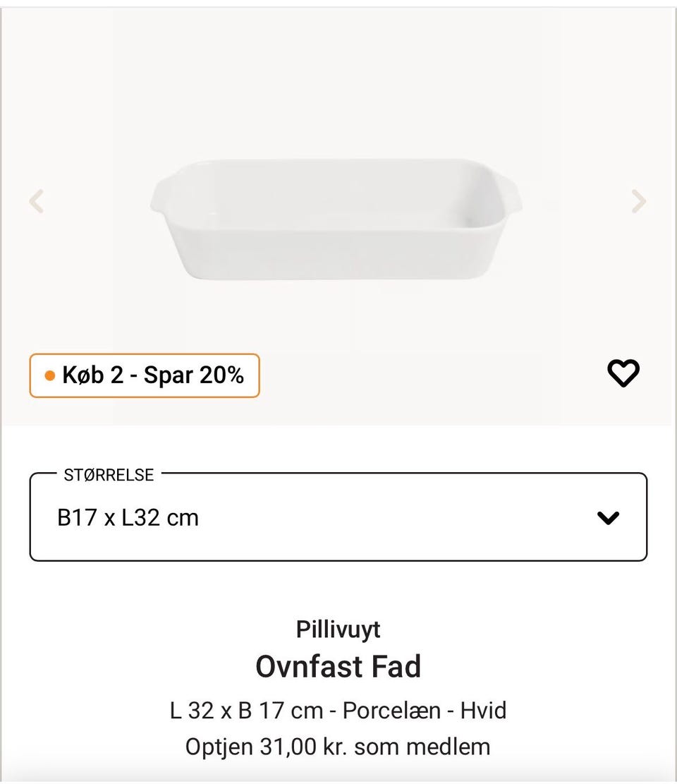This screenshot has height=784, width=677.
Task: Click the word "Hvid" in the description
Action: coord(484,710)
